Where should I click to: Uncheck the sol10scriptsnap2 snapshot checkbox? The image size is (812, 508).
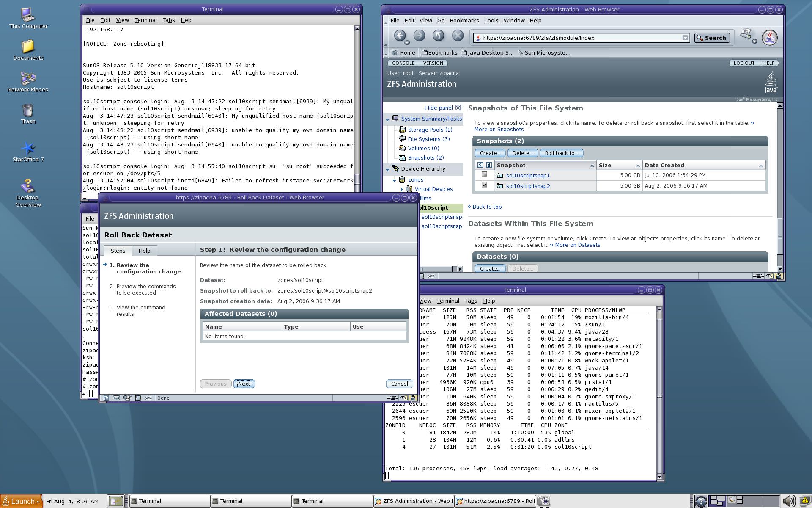484,185
